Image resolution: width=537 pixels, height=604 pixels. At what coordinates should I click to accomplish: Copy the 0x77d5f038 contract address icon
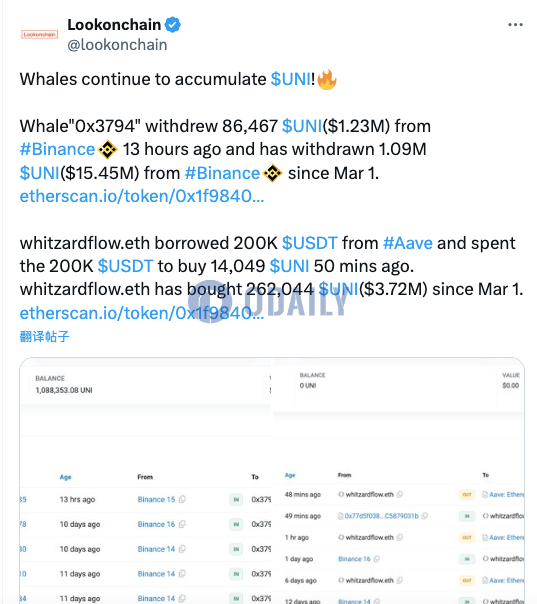click(x=424, y=516)
